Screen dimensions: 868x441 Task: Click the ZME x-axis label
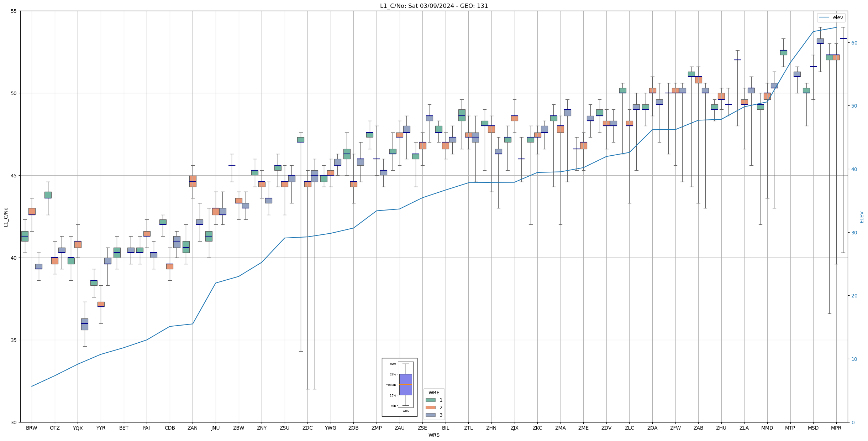(583, 428)
